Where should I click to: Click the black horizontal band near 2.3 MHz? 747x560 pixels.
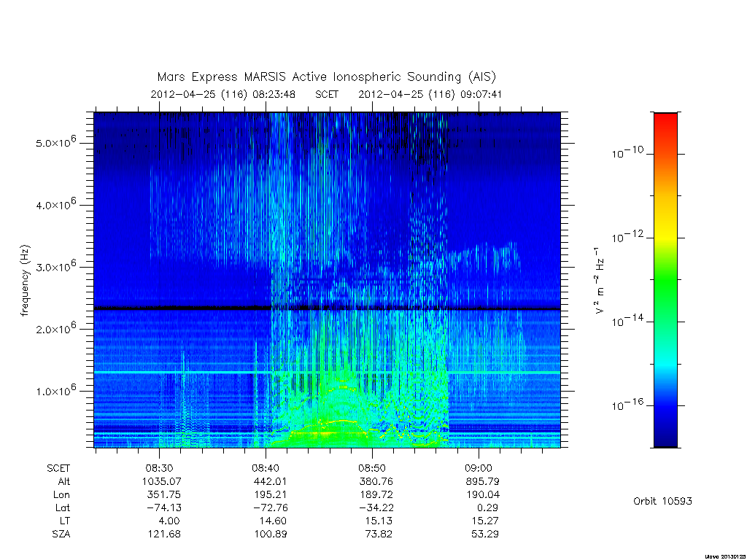[x=327, y=308]
